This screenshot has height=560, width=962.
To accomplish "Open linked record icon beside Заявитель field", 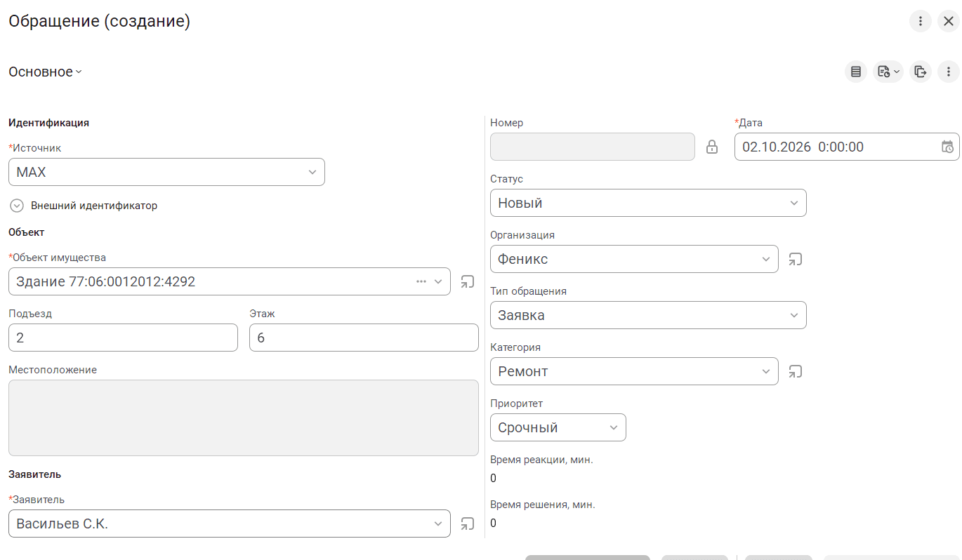I will click(x=468, y=524).
